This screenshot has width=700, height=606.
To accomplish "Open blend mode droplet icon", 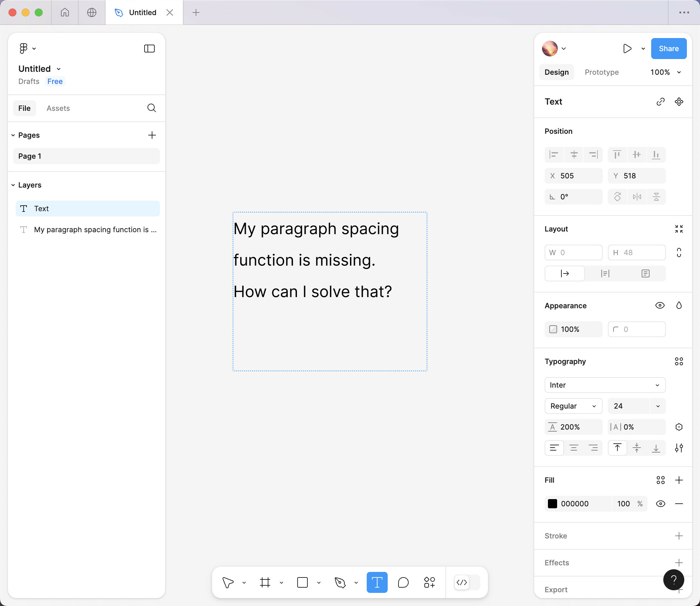I will [x=679, y=305].
